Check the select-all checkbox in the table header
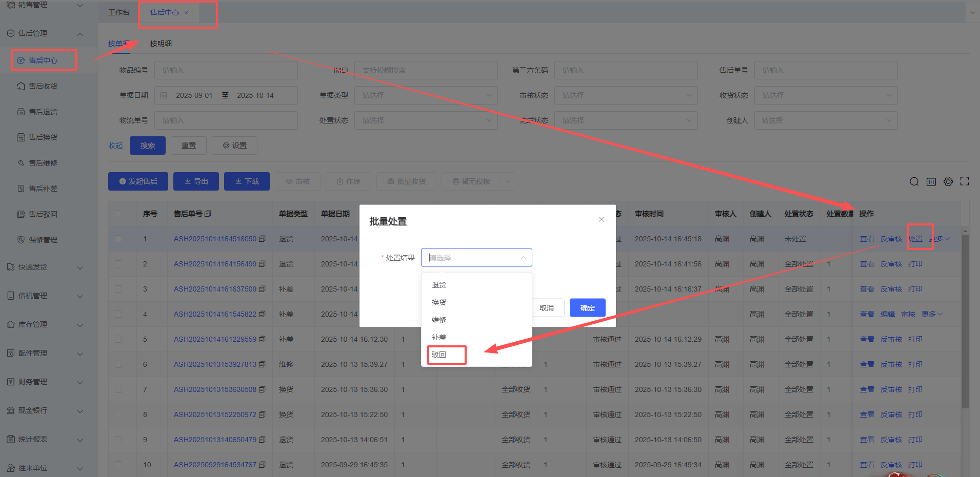This screenshot has height=477, width=980. (118, 214)
